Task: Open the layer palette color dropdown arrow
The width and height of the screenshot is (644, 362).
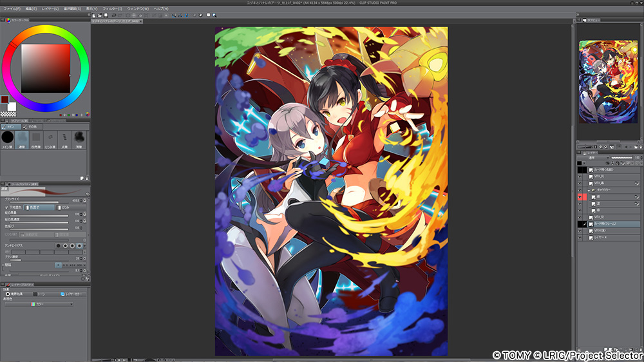Action: coord(585,163)
